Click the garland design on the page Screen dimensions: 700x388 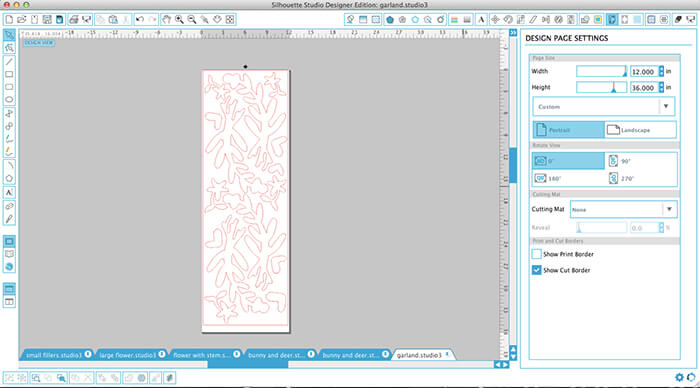pyautogui.click(x=245, y=197)
